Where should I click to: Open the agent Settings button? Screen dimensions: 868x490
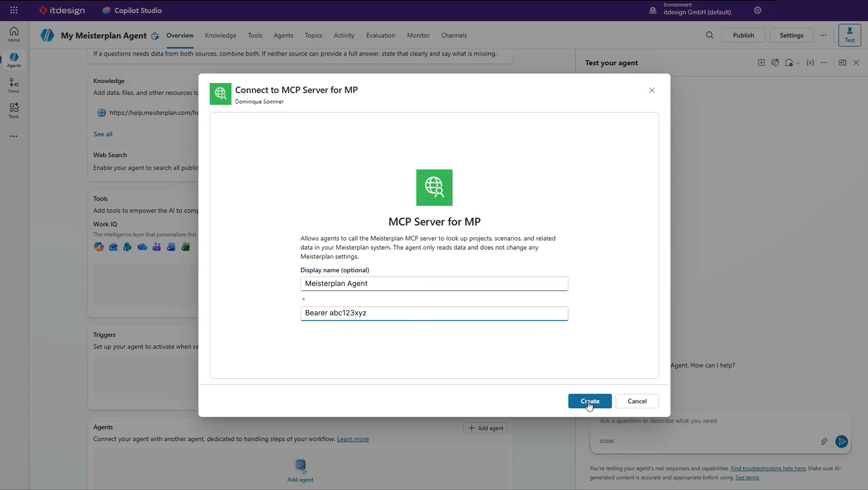pyautogui.click(x=792, y=35)
